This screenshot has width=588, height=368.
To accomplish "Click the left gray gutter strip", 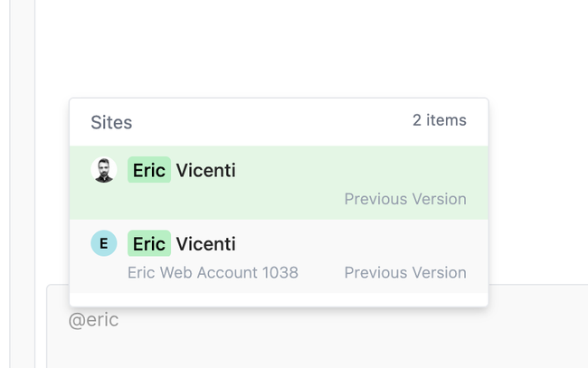I will [22, 181].
